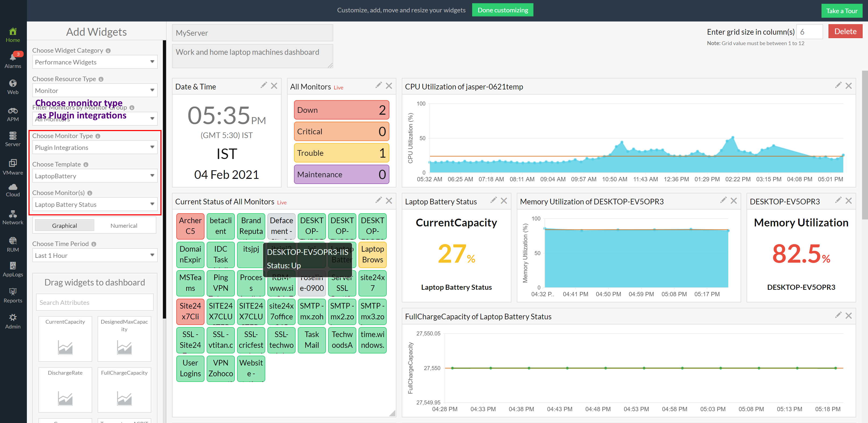Open APM from the sidebar
Viewport: 868px width, 423px height.
(x=13, y=114)
